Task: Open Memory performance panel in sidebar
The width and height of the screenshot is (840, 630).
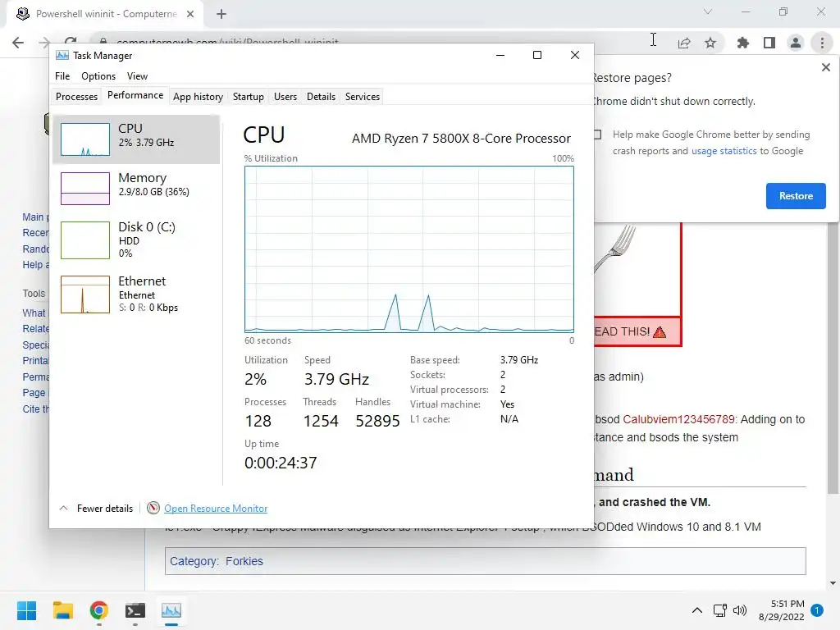Action: pos(137,188)
